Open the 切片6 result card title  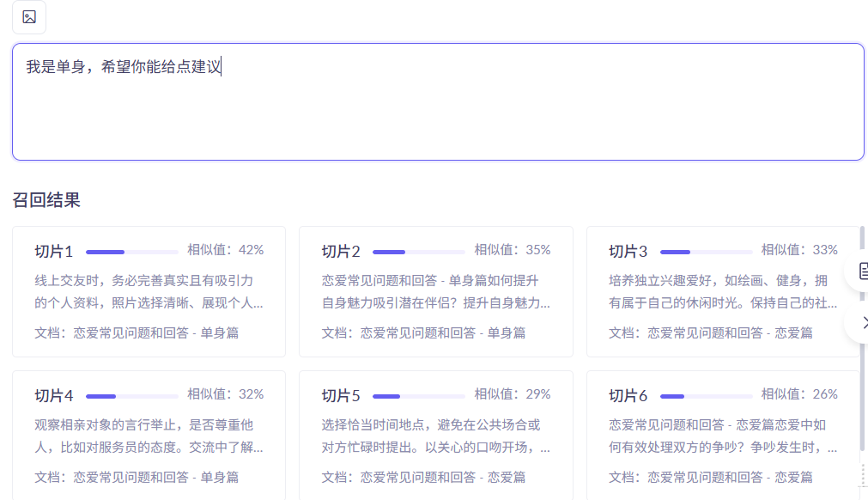pos(628,396)
